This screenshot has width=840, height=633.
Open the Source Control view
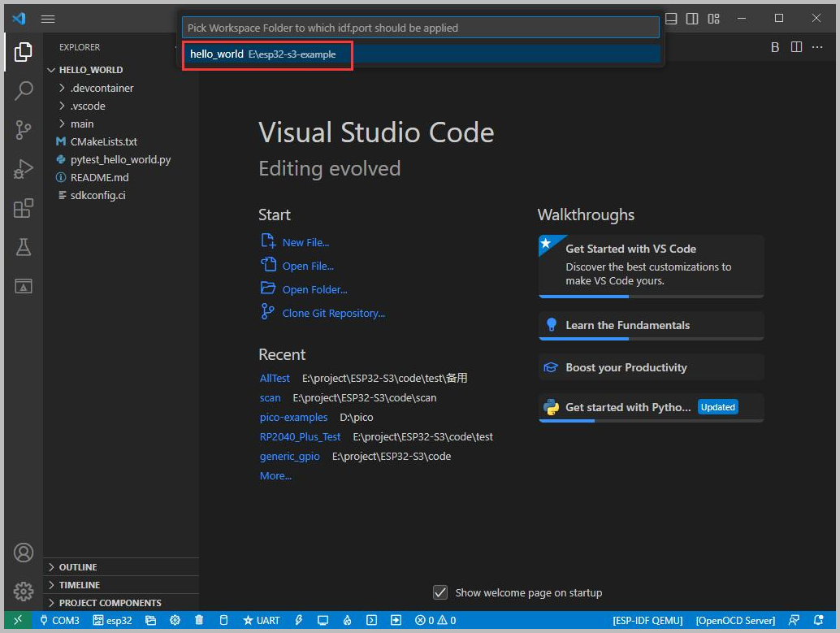point(24,129)
